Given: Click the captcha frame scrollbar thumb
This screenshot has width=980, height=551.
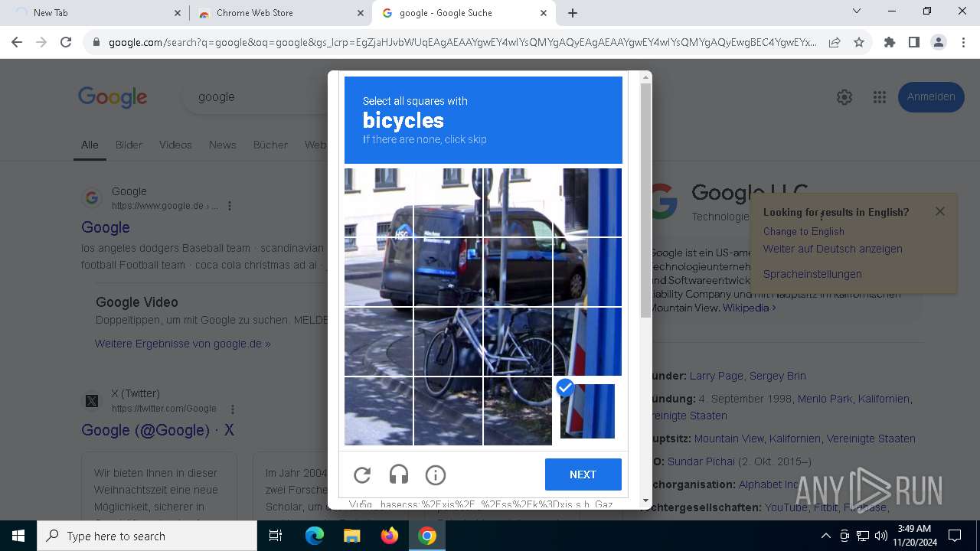Looking at the screenshot, I should 645,199.
